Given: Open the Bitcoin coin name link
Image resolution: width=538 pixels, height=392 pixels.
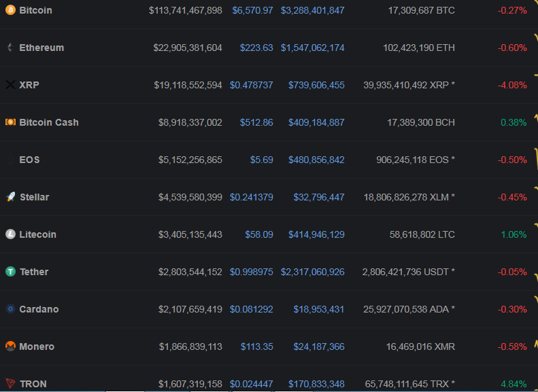Looking at the screenshot, I should coord(35,10).
